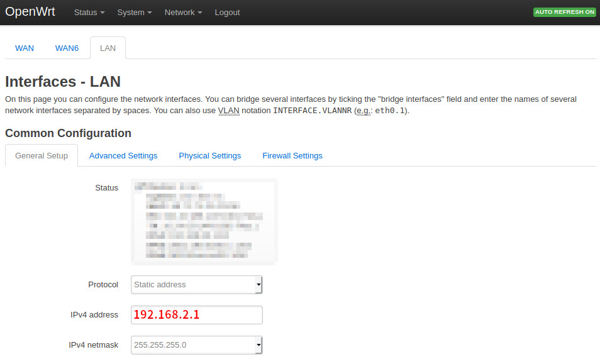Viewport: 600px width, 364px height.
Task: Switch to the WAN6 interface tab
Action: pyautogui.click(x=67, y=48)
